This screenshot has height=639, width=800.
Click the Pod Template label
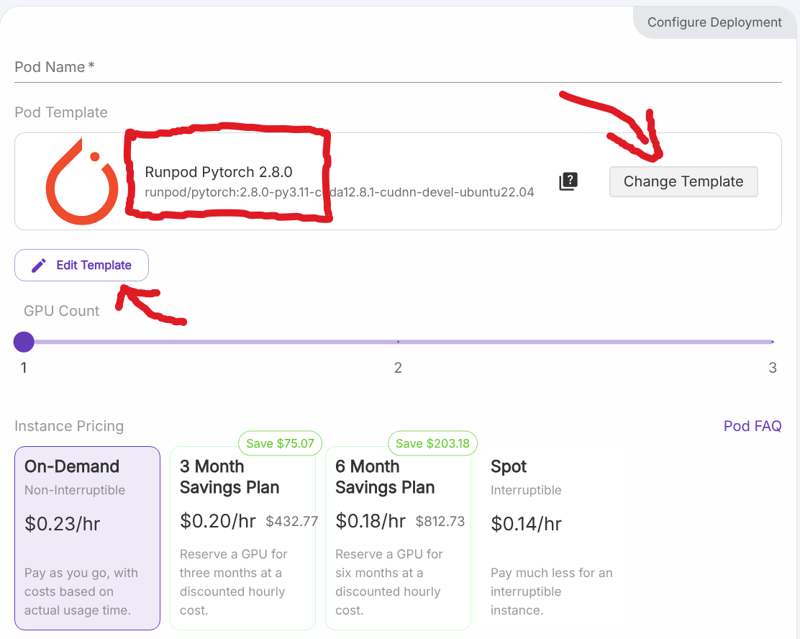[61, 112]
